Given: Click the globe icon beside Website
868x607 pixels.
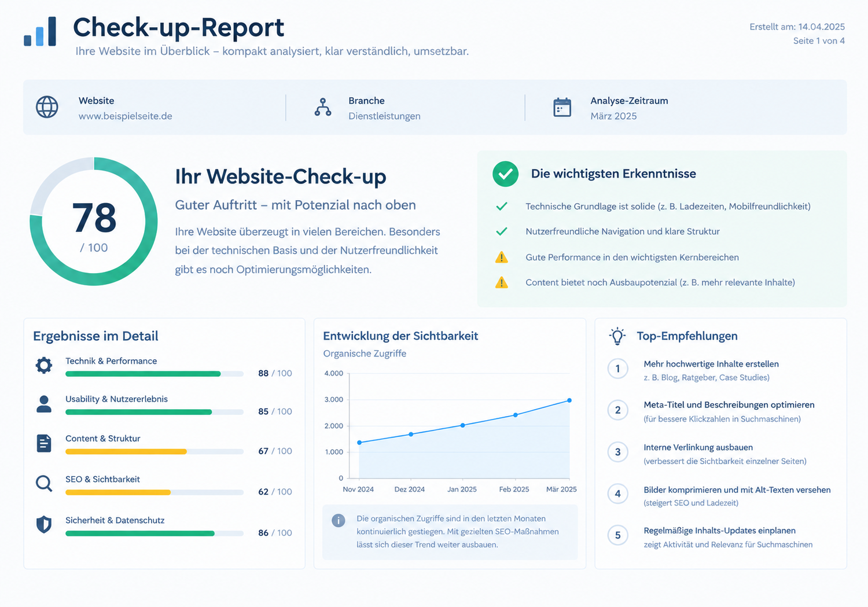Looking at the screenshot, I should pyautogui.click(x=47, y=107).
